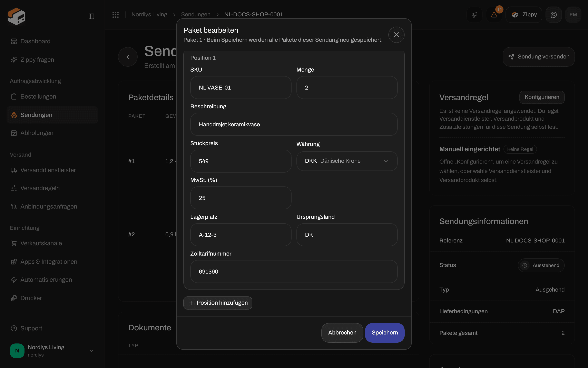
Task: Click the Lagerplatz input field
Action: pyautogui.click(x=241, y=235)
